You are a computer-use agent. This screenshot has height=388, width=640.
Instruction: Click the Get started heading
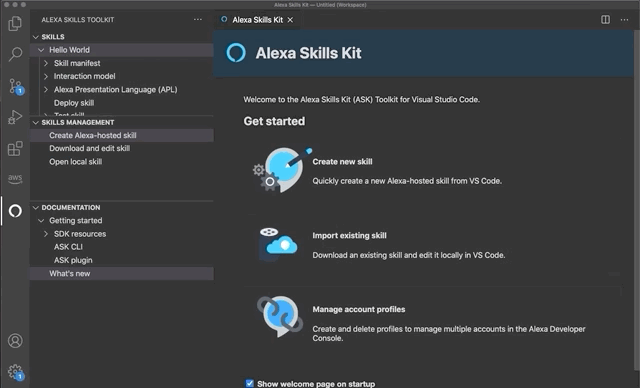click(274, 121)
